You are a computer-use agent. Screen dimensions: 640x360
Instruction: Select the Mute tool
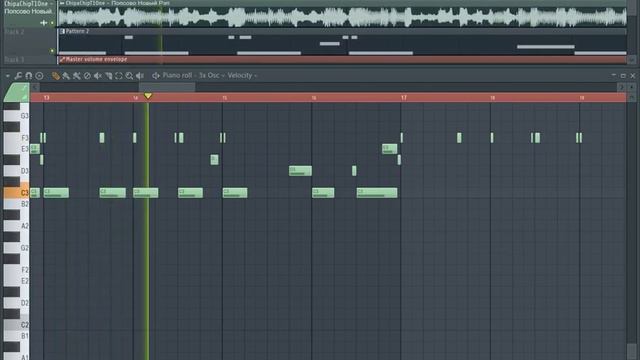click(98, 76)
